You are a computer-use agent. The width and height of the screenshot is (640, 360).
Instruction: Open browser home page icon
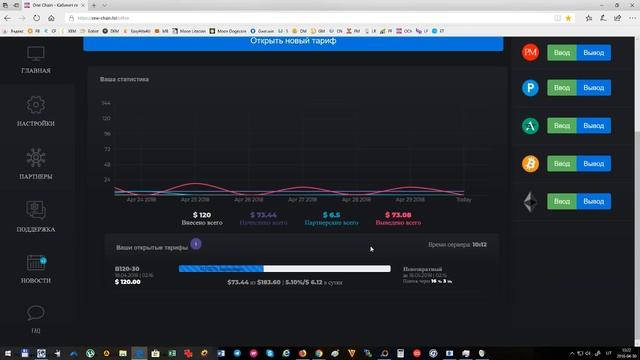tap(51, 18)
